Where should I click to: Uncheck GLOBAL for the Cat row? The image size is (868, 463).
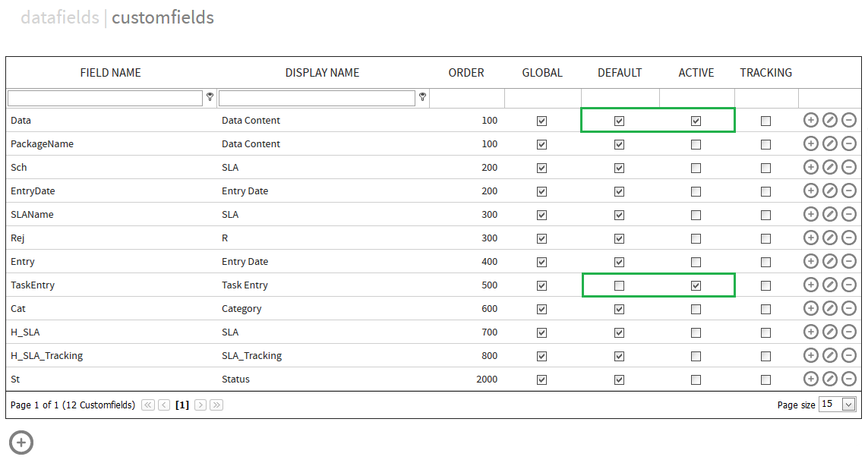pyautogui.click(x=541, y=308)
